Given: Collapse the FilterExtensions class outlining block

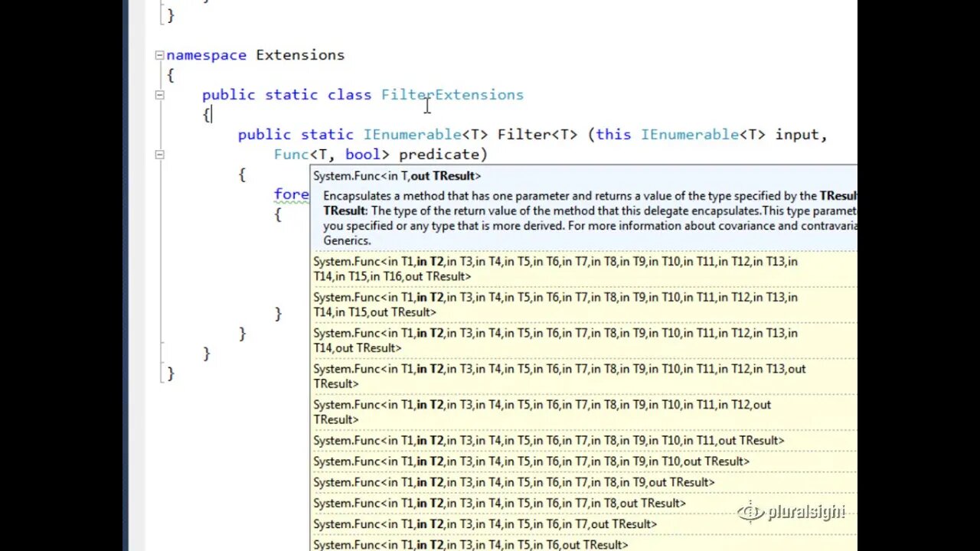Looking at the screenshot, I should (159, 95).
